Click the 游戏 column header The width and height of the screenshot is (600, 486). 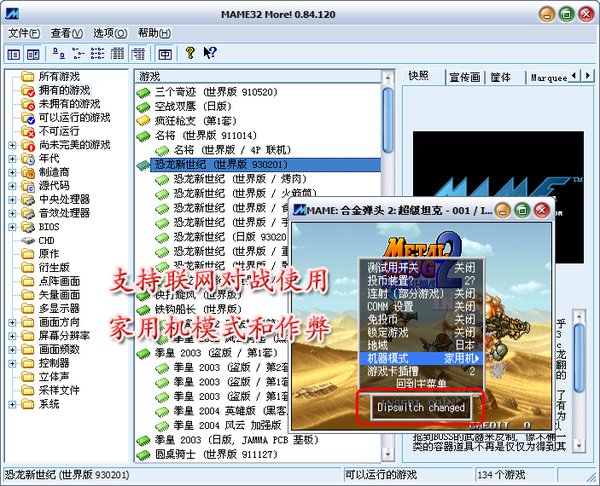tap(258, 77)
